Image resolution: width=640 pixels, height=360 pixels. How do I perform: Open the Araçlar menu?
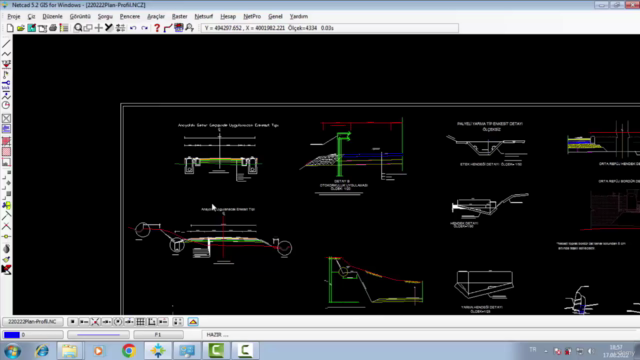click(156, 16)
